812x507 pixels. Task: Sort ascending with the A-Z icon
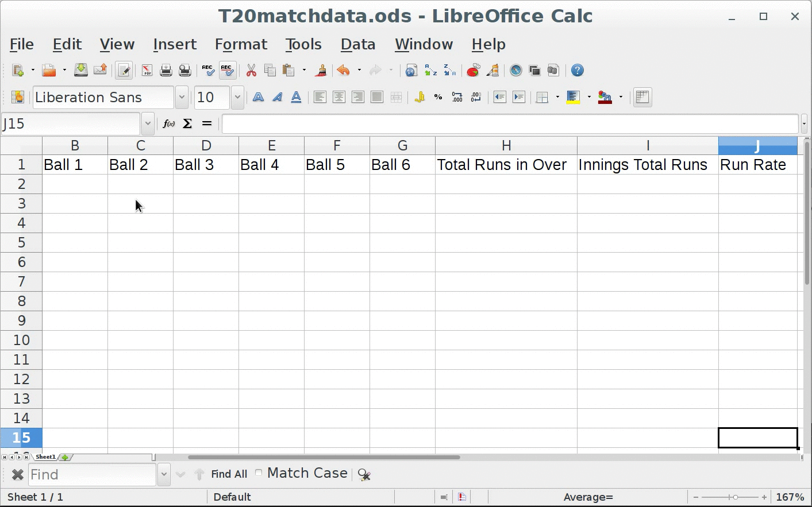(x=430, y=71)
